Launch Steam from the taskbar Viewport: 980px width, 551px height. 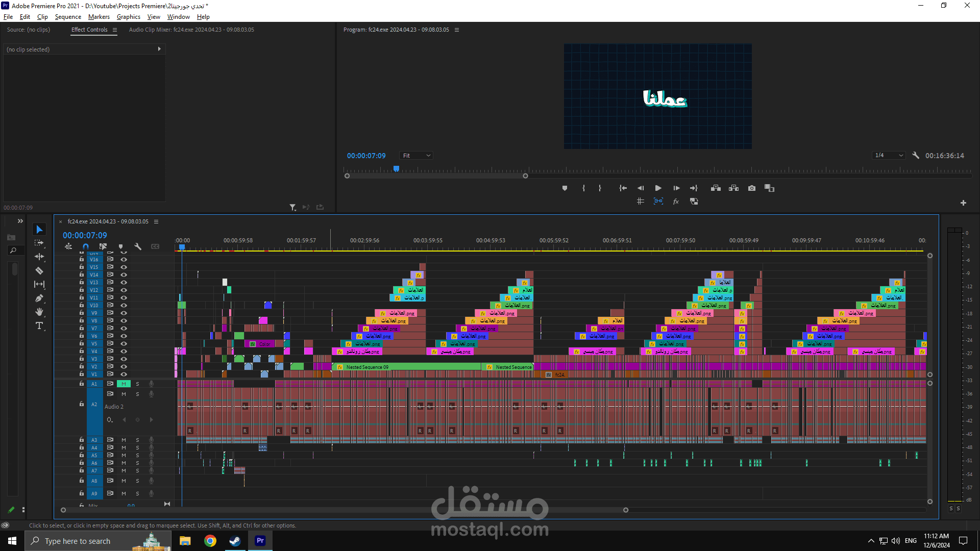(x=235, y=541)
